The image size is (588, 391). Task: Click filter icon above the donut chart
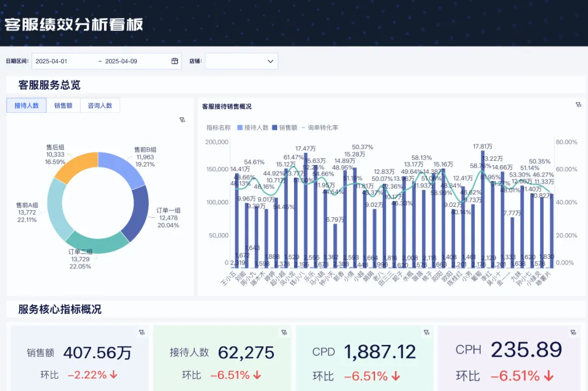click(182, 120)
